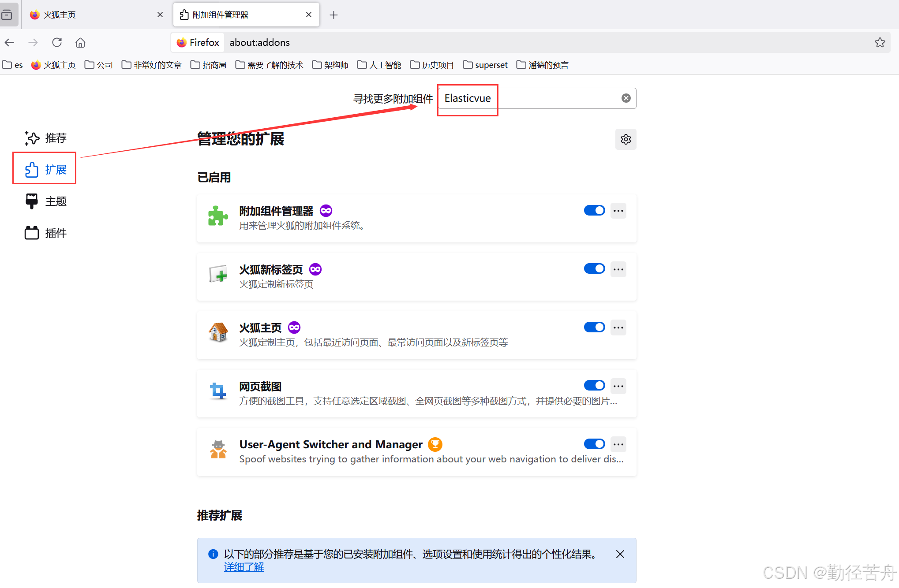Viewport: 899px width, 588px height.
Task: Open more options menu for 火狐主页
Action: 618,327
